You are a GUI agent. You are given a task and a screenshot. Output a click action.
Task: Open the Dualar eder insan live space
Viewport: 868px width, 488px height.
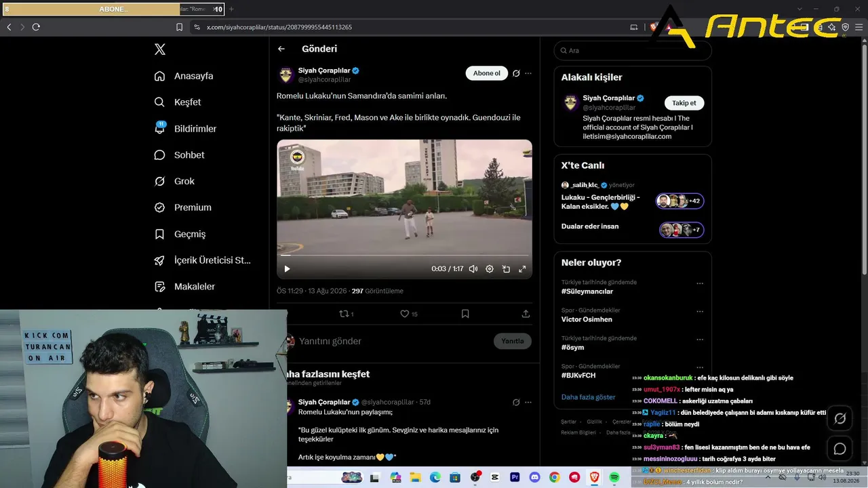click(x=632, y=230)
